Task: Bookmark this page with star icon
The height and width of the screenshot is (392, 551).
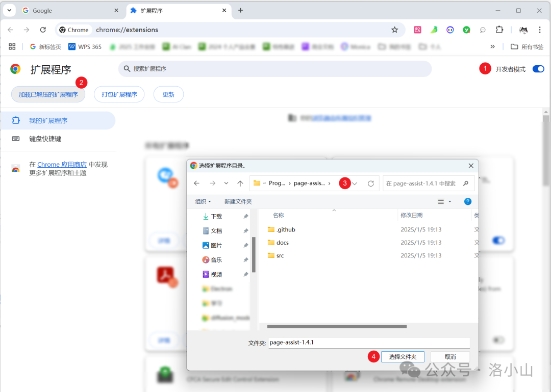Action: coord(394,30)
